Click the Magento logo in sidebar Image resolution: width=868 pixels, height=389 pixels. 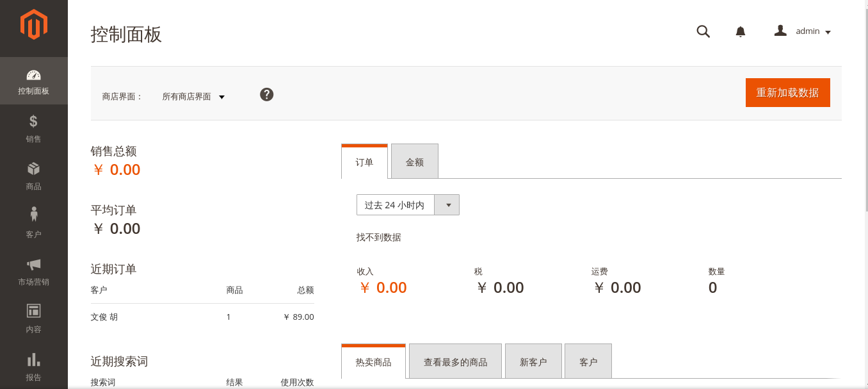click(x=34, y=25)
